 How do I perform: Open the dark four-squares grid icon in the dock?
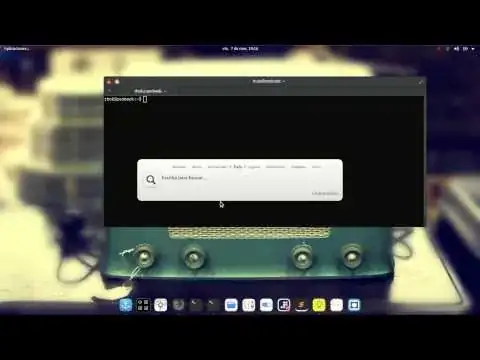pos(143,305)
